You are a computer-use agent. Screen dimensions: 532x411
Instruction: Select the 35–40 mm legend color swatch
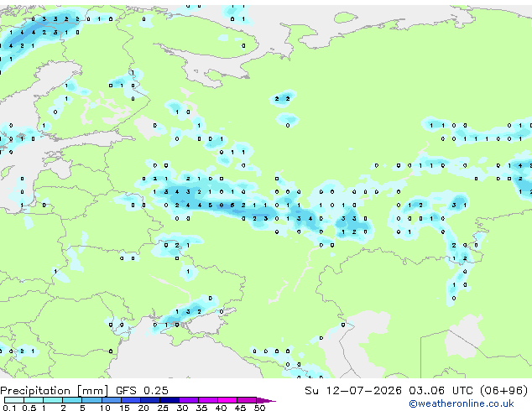(208, 400)
